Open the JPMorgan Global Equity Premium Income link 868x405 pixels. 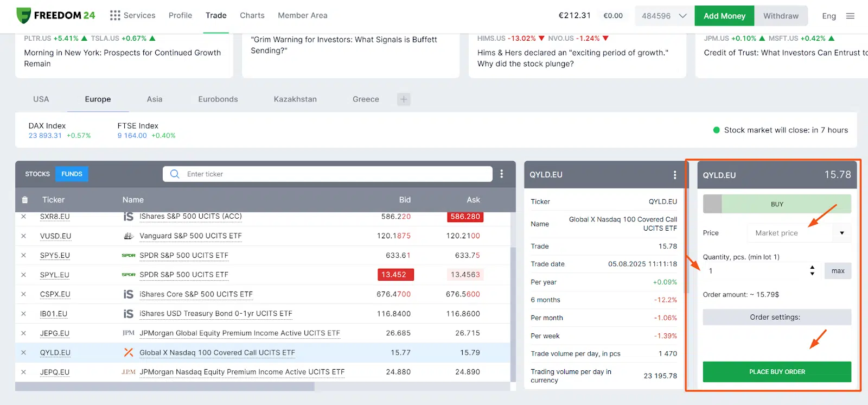pos(239,333)
